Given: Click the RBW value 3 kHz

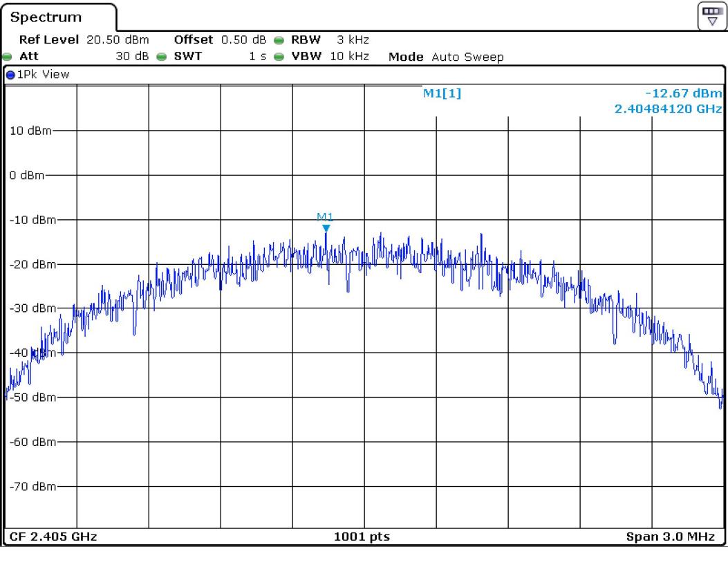Looking at the screenshot, I should coord(353,39).
